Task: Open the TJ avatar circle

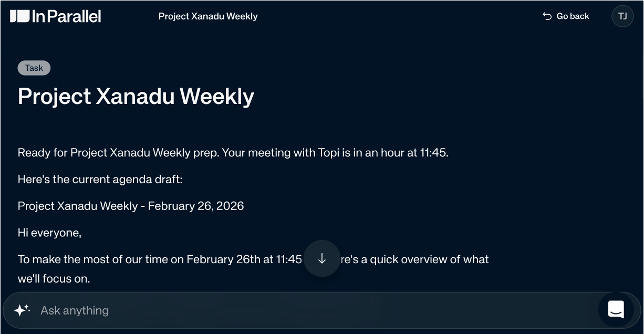Action: tap(622, 16)
